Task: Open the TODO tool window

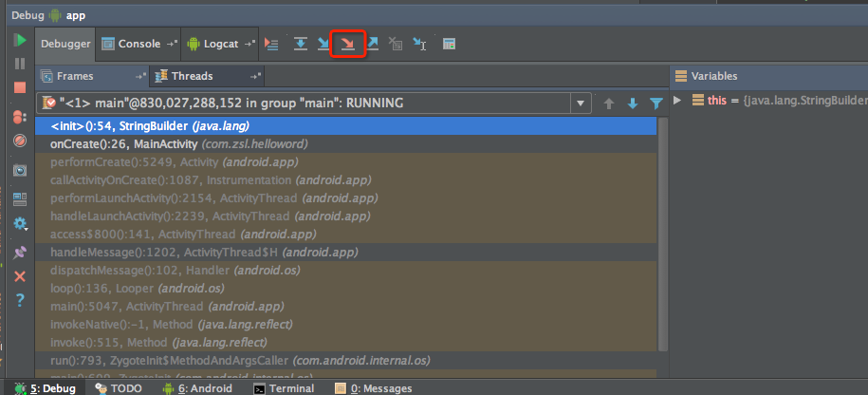Action: pos(119,388)
